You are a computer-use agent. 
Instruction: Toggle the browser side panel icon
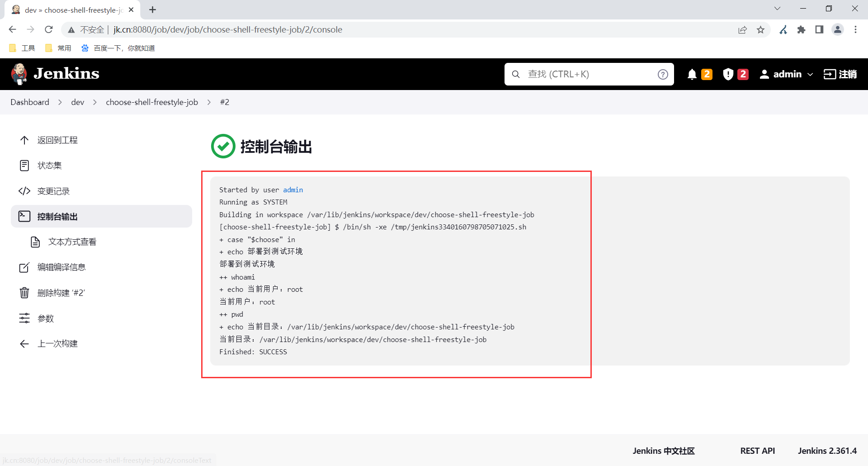tap(819, 30)
